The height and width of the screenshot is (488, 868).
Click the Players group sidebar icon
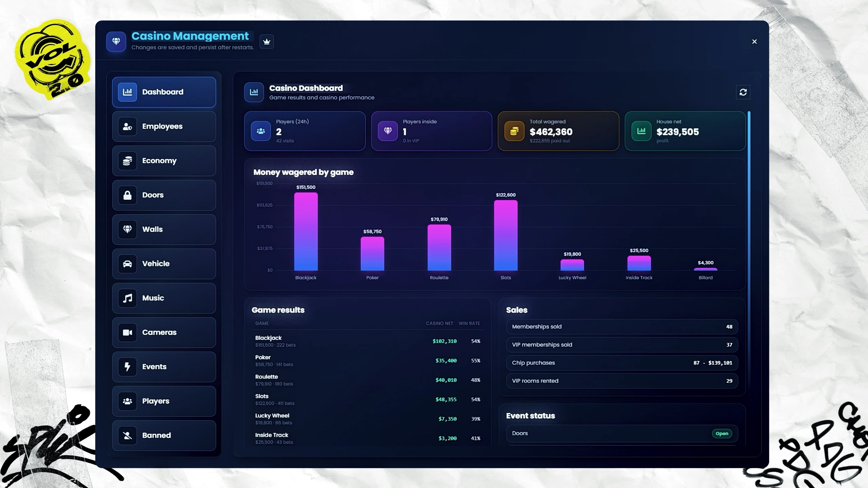[x=127, y=401]
